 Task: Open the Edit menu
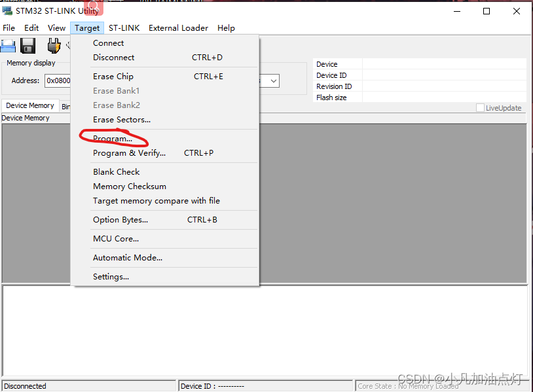31,28
